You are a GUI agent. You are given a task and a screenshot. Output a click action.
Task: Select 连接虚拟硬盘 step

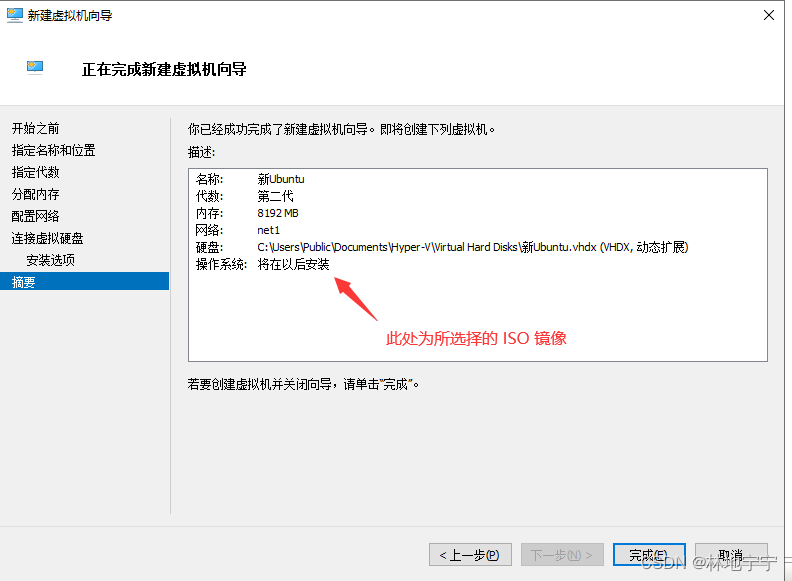pos(47,238)
